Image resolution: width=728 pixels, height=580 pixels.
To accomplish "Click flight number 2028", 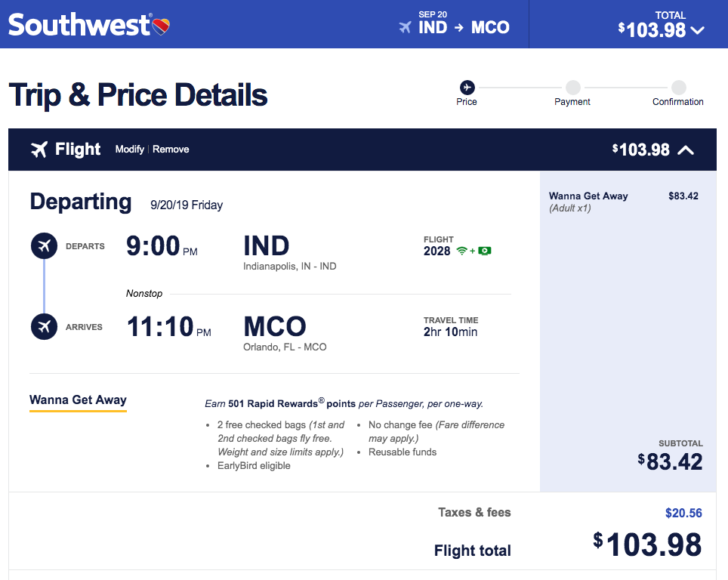I will (x=436, y=251).
